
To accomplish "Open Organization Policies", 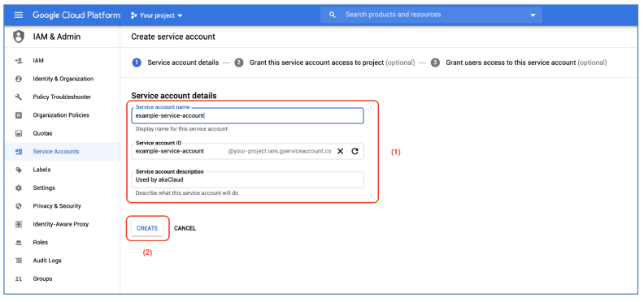I will pos(61,115).
